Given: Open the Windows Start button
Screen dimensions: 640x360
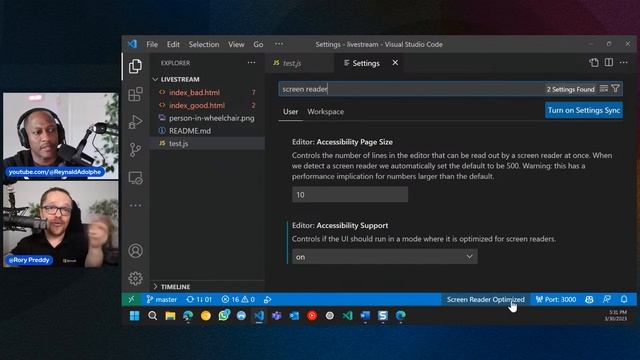Looking at the screenshot, I should tap(134, 316).
